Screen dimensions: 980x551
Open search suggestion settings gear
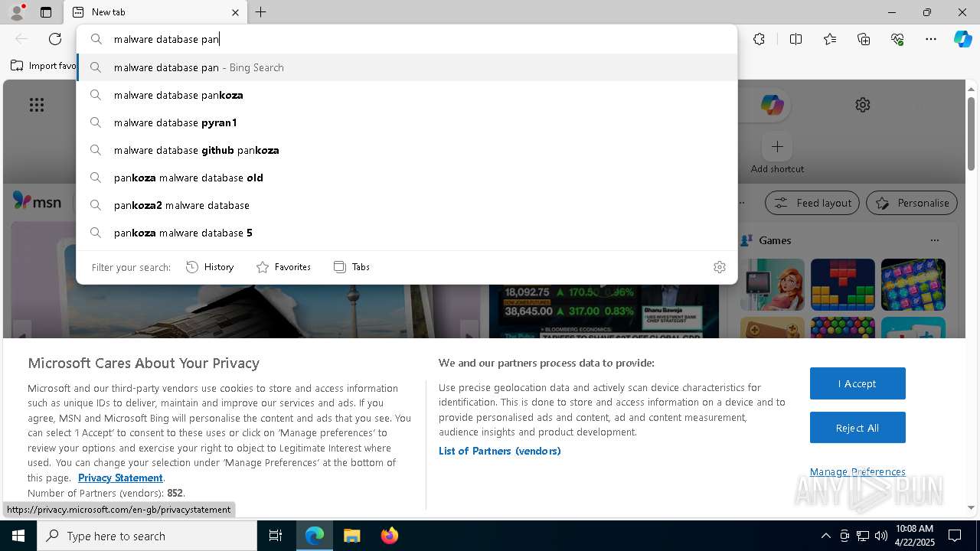[x=720, y=267]
